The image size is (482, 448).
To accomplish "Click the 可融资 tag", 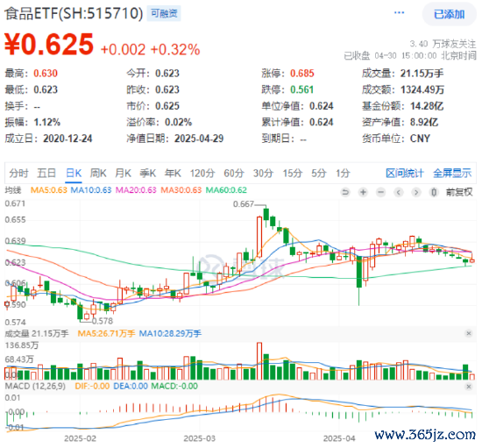I will coord(164,13).
